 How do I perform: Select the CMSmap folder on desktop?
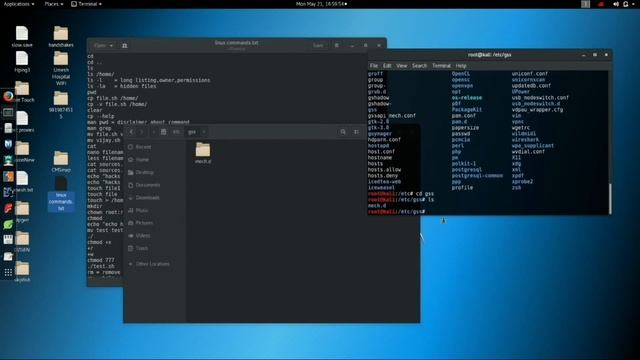coord(61,161)
